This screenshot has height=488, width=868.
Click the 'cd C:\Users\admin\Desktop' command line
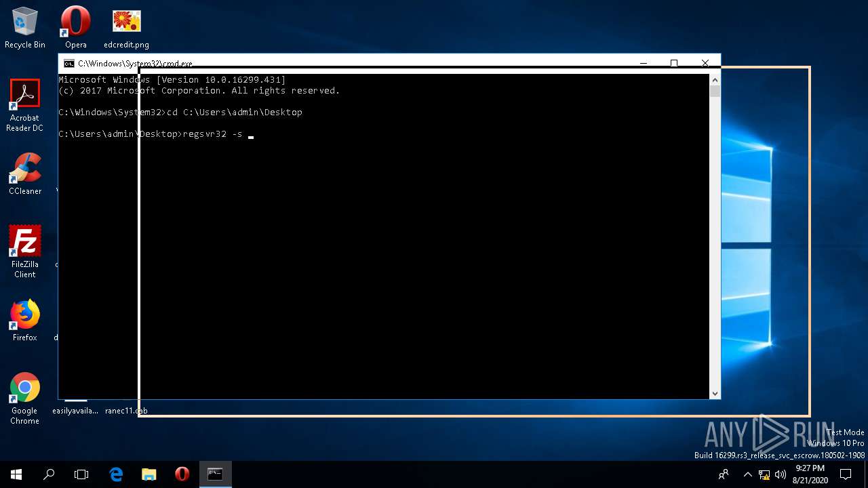click(235, 113)
